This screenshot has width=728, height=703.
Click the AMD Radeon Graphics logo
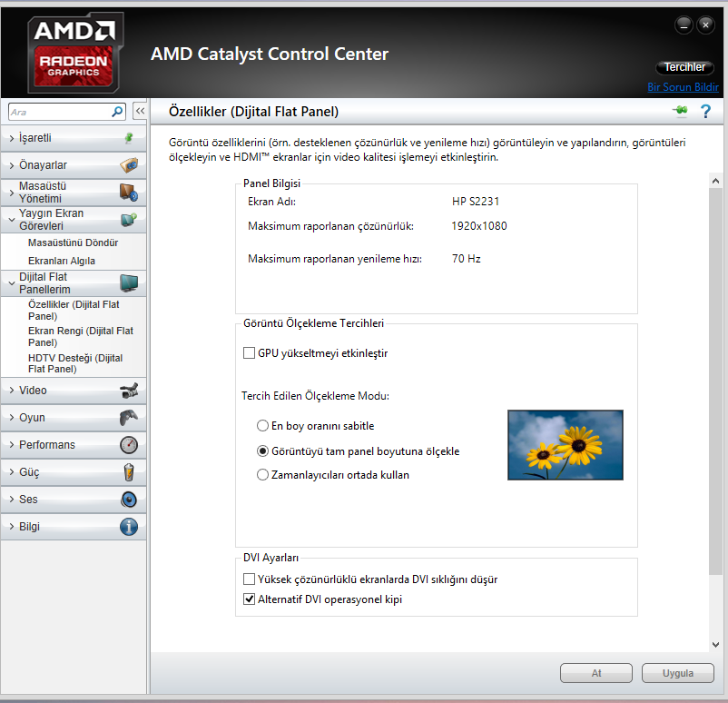(74, 53)
